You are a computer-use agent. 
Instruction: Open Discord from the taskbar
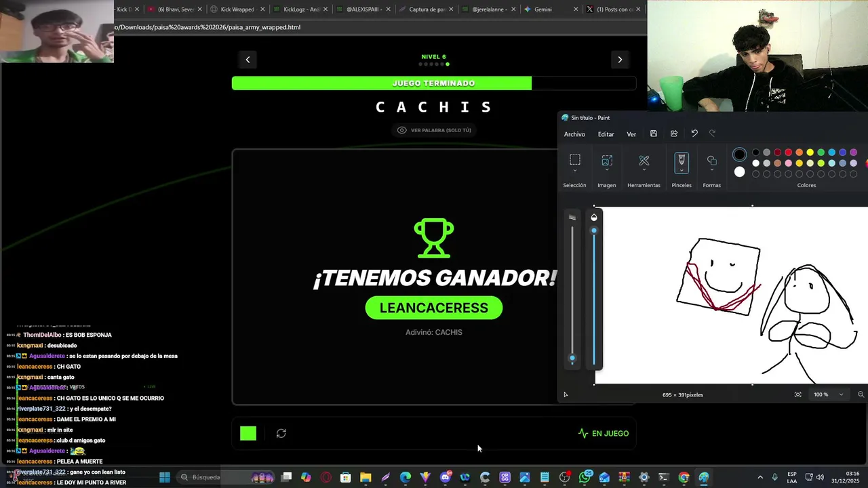pos(445,477)
